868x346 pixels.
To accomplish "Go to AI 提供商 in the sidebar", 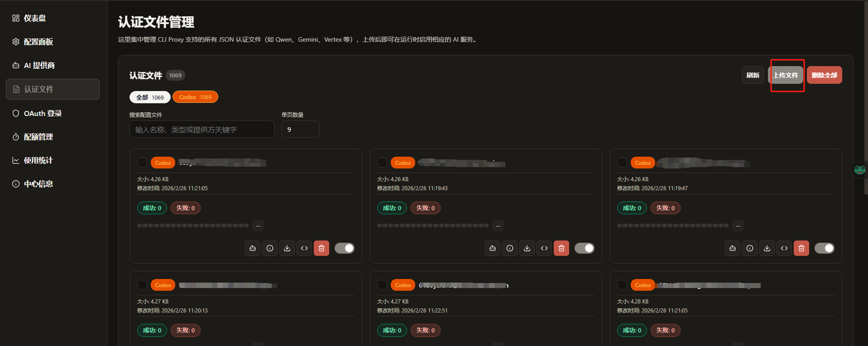I will pos(39,65).
